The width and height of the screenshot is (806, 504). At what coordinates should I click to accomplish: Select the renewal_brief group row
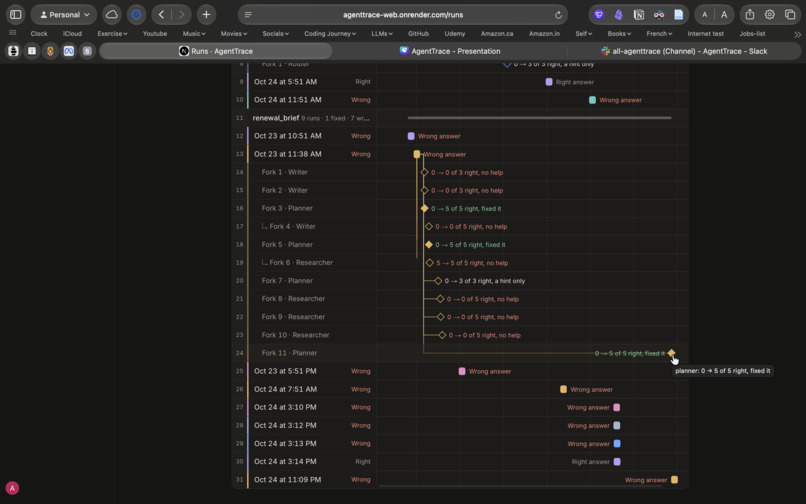[460, 118]
